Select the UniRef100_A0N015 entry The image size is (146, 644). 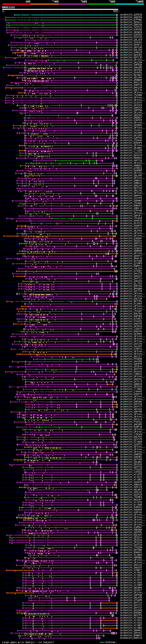[x=131, y=52]
